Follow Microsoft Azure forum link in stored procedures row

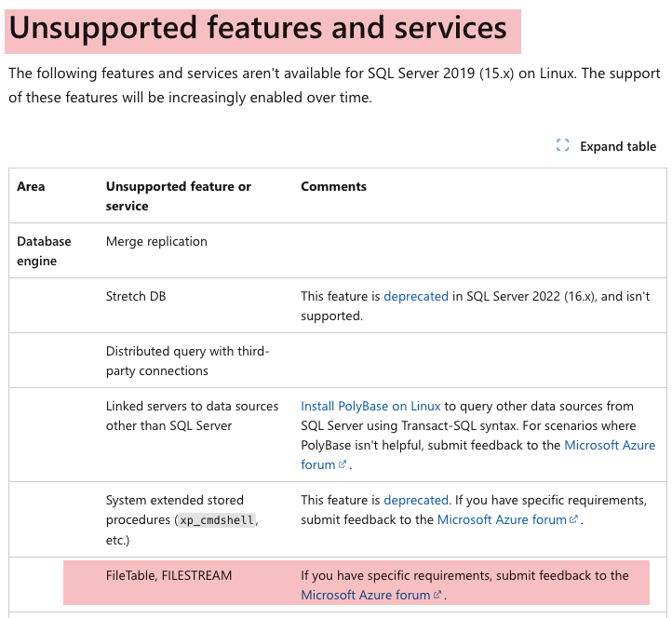click(502, 519)
